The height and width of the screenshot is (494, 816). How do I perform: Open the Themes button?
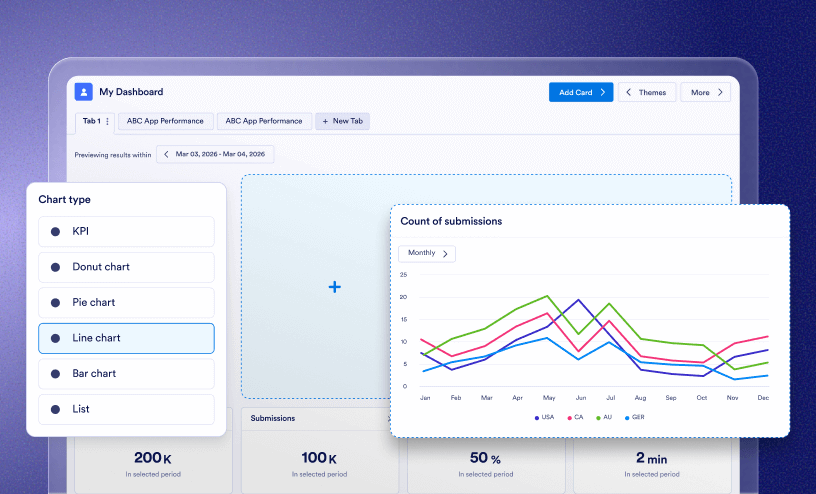click(x=647, y=92)
